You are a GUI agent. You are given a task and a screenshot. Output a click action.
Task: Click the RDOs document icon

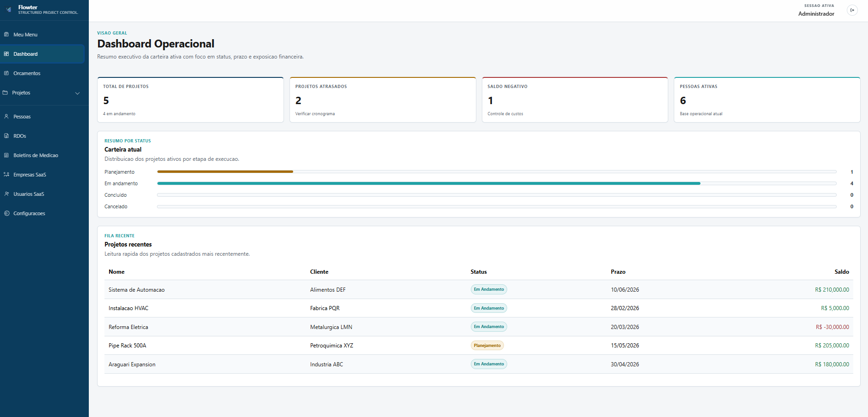(x=6, y=135)
